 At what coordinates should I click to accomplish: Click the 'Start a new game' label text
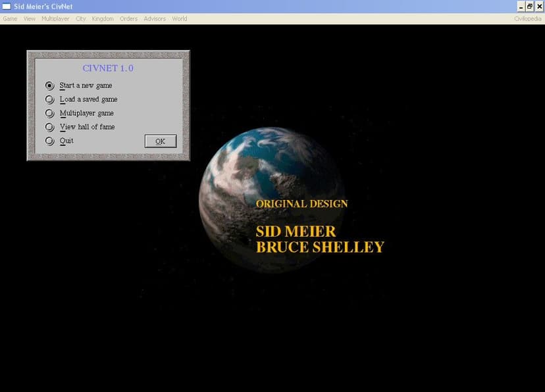coord(86,86)
